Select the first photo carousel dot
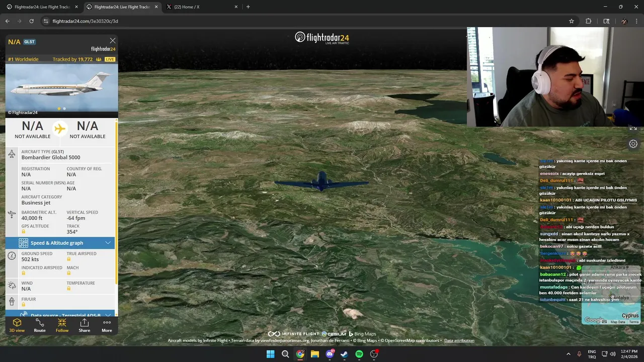Screen dimensions: 644x362 pyautogui.click(x=59, y=109)
